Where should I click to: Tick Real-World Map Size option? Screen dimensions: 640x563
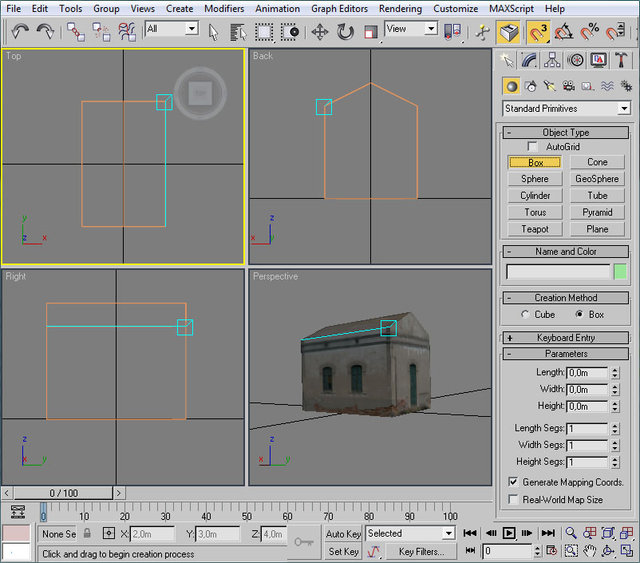coord(513,499)
